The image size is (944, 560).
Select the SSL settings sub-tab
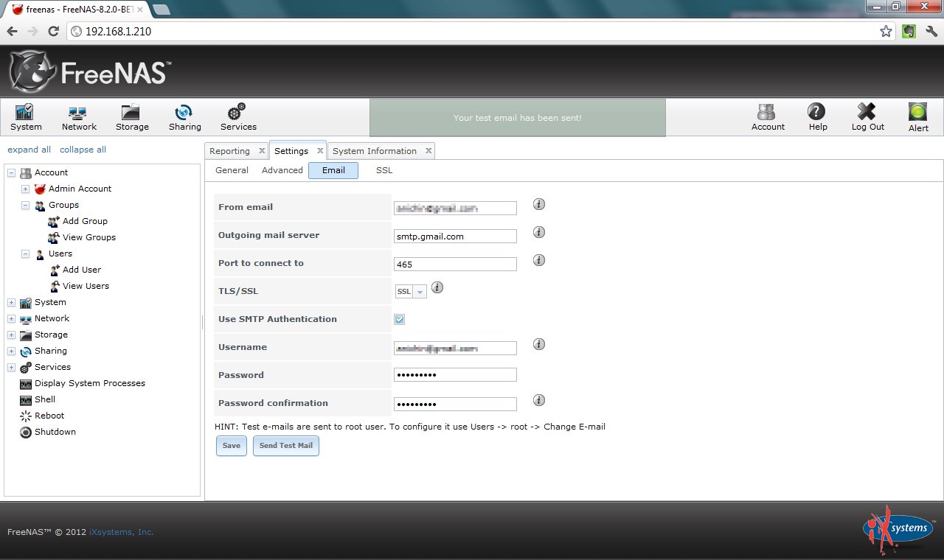[x=384, y=170]
